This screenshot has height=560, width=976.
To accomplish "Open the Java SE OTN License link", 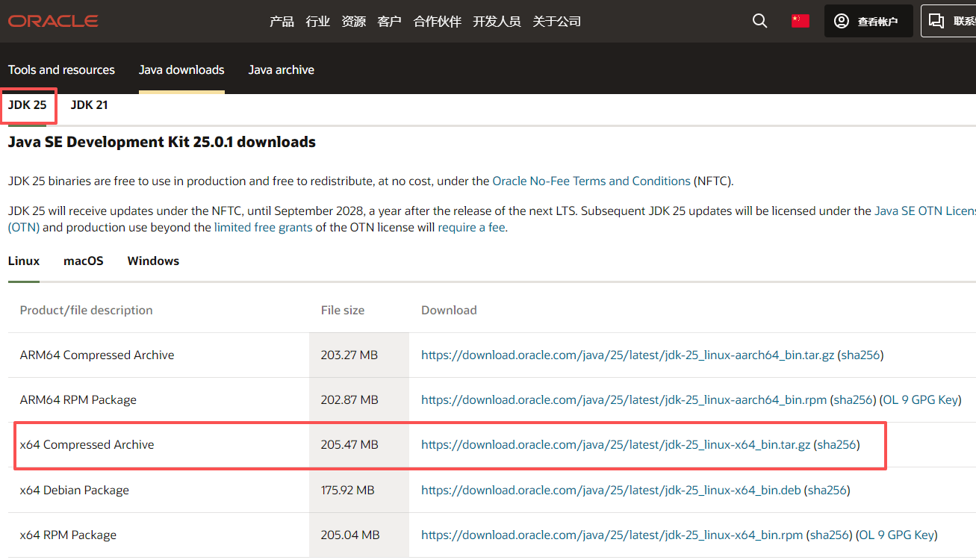I will (925, 211).
